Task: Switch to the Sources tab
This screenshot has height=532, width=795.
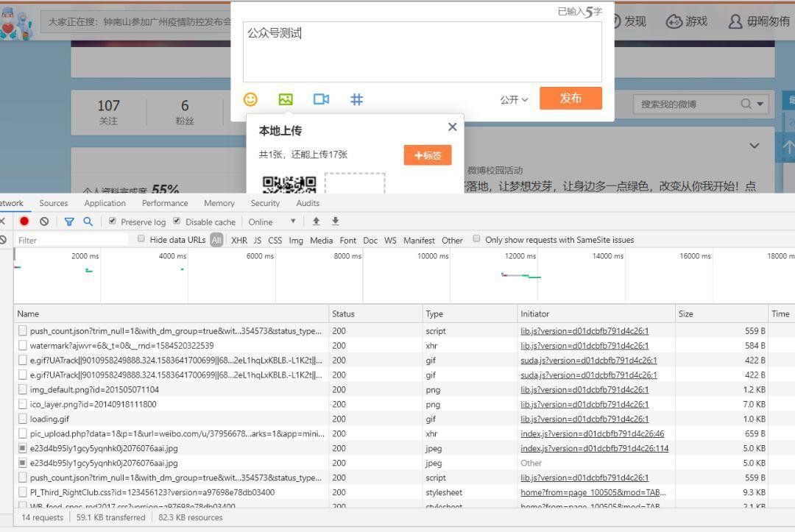Action: pyautogui.click(x=53, y=203)
